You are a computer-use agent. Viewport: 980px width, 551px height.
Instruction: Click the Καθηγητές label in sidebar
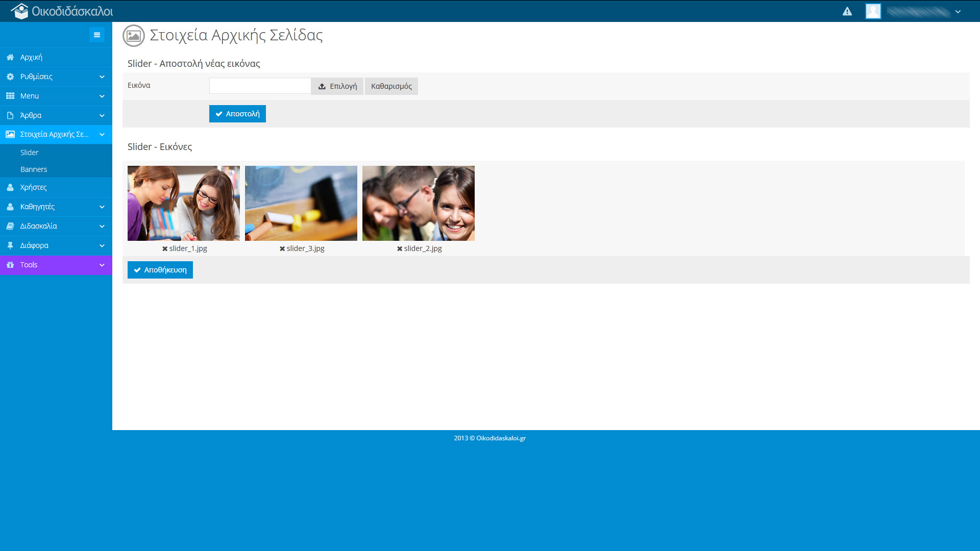coord(37,207)
